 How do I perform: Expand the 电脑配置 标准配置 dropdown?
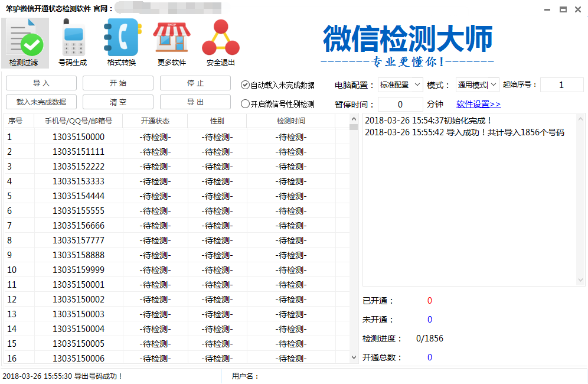point(400,85)
